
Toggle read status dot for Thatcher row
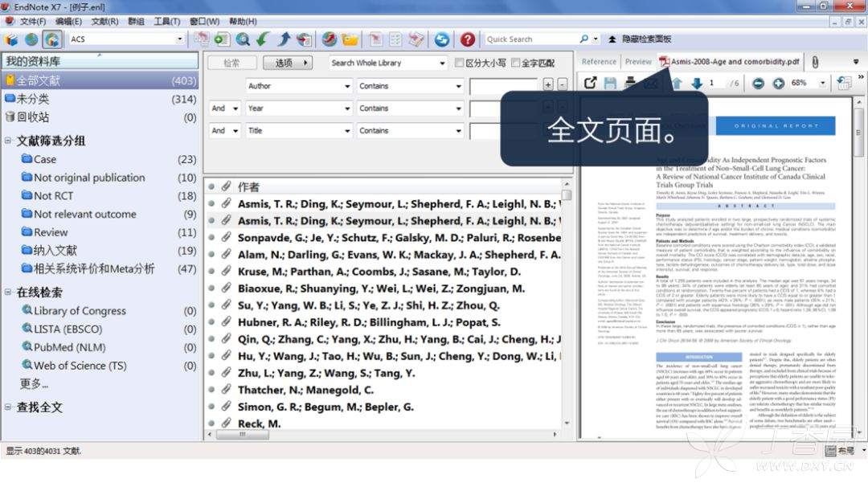pos(211,390)
